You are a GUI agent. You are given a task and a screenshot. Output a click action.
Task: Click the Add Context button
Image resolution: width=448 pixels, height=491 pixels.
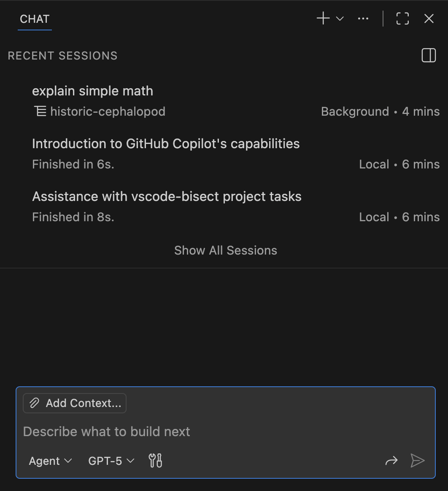tap(74, 403)
